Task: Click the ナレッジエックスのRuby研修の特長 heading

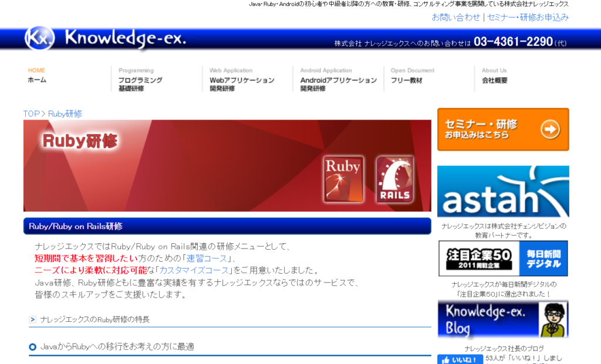Action: 94,319
